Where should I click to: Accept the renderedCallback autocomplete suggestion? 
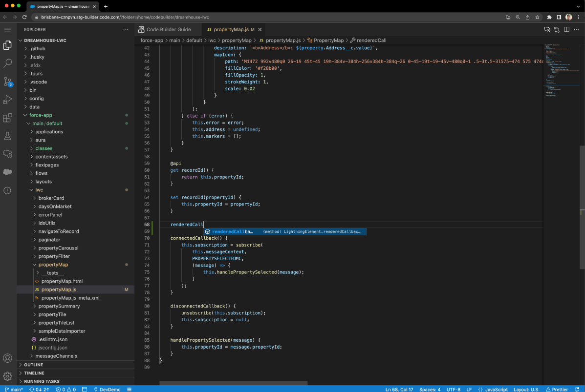(285, 232)
